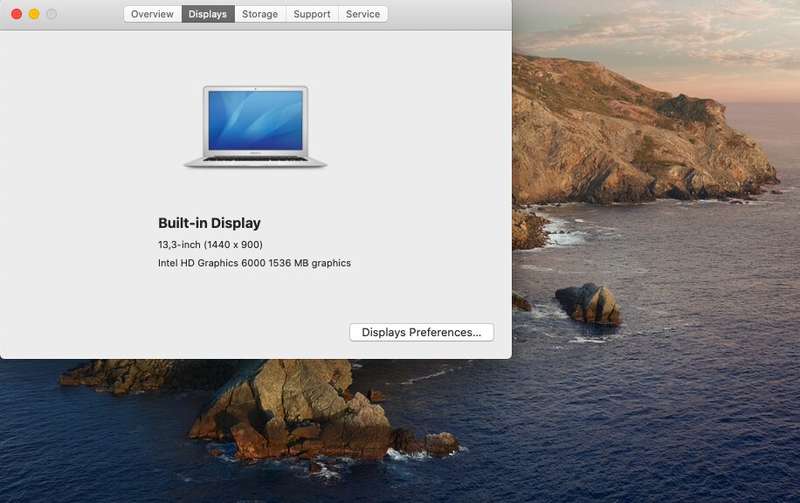Go to the Support tab

312,14
